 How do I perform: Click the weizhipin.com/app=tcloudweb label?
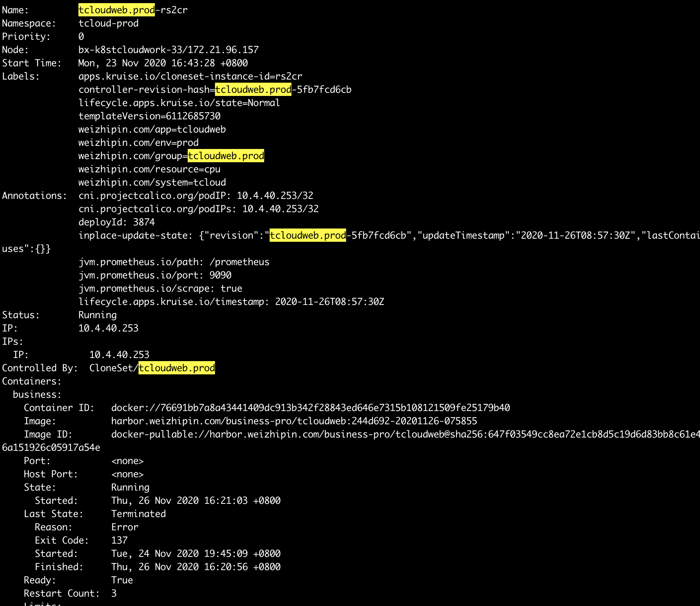coord(152,129)
